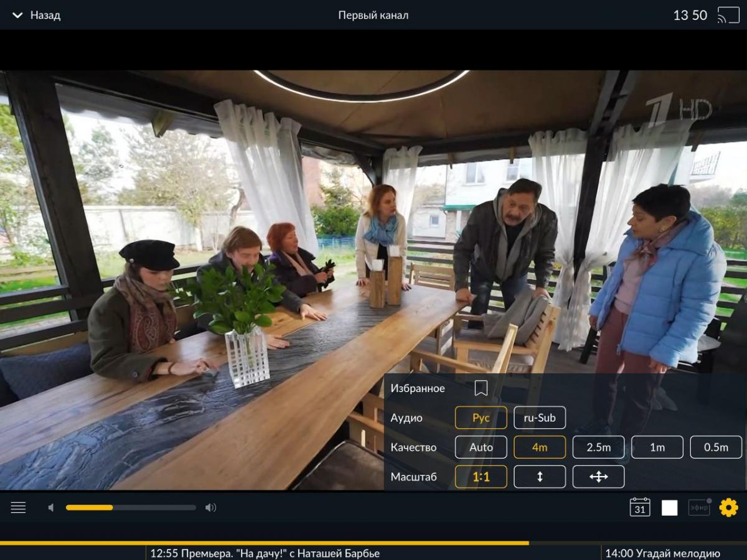Select 0.5m video quality
This screenshot has height=560, width=747.
point(716,447)
